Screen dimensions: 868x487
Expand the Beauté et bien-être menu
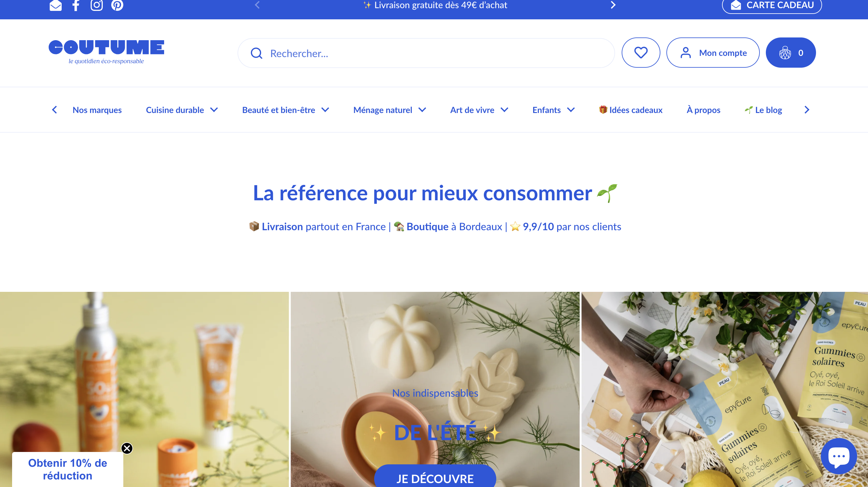point(286,110)
